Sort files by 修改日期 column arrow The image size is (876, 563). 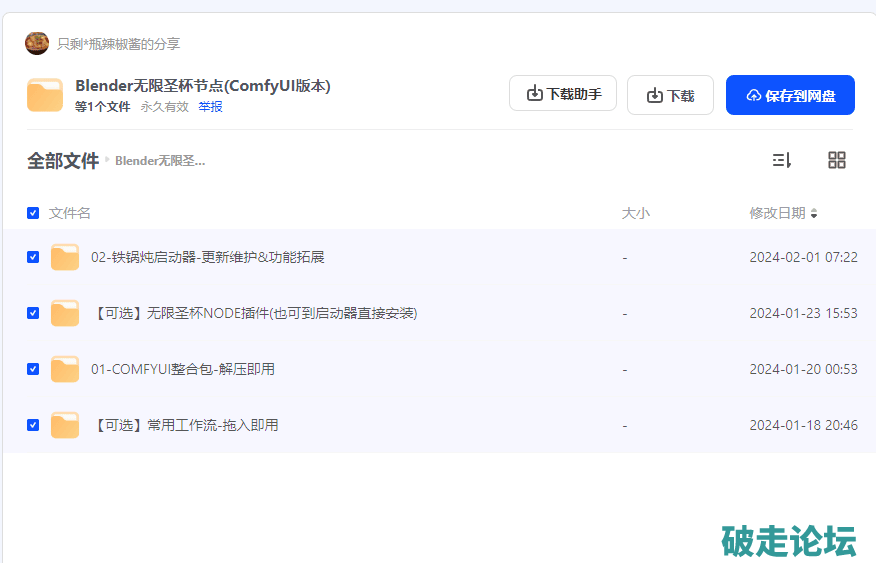pos(814,214)
